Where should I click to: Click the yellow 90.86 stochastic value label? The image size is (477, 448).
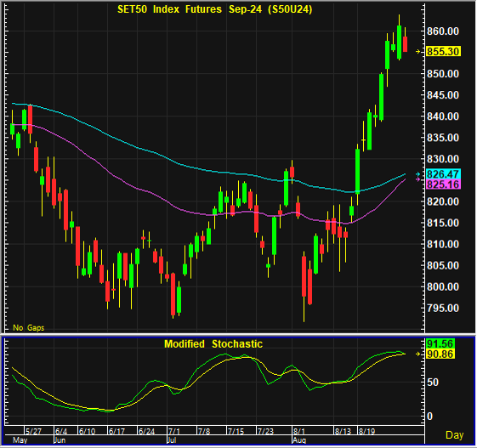440,354
